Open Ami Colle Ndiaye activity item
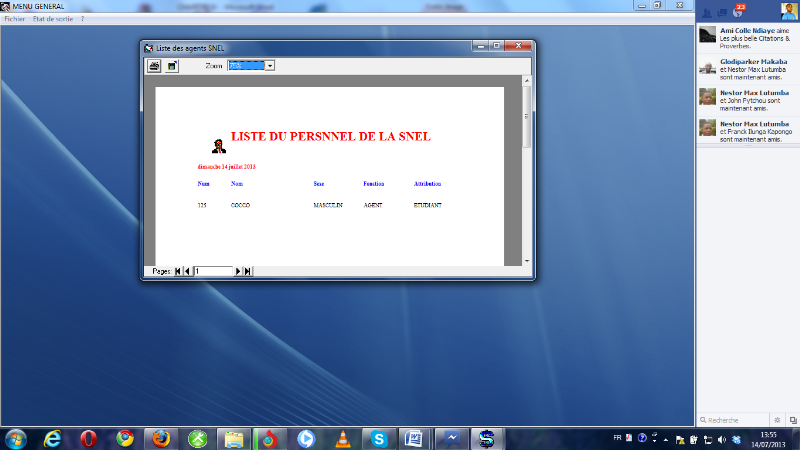The image size is (800, 450). tap(747, 38)
